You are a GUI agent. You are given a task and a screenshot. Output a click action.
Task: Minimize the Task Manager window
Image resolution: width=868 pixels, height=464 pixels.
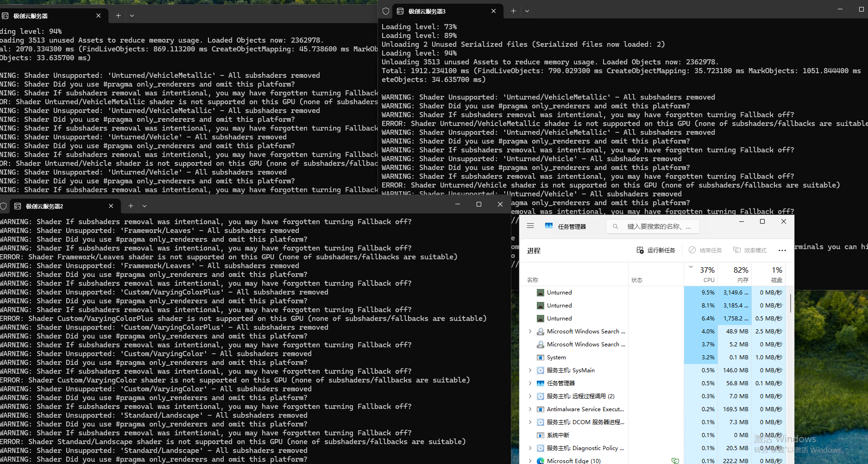(x=742, y=221)
